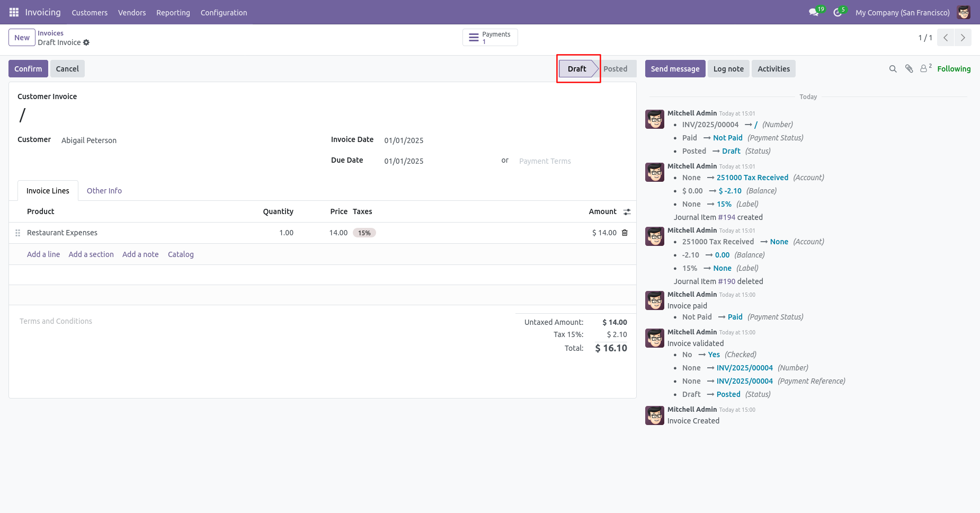
Task: Open the gear actions menu beside Draft Invoice
Action: pyautogui.click(x=86, y=42)
